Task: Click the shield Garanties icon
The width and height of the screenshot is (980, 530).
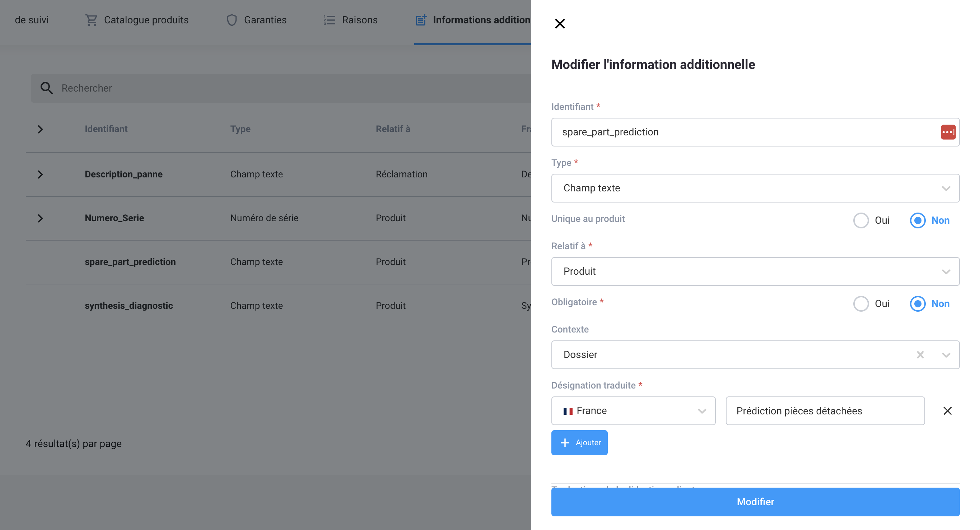Action: click(x=232, y=20)
